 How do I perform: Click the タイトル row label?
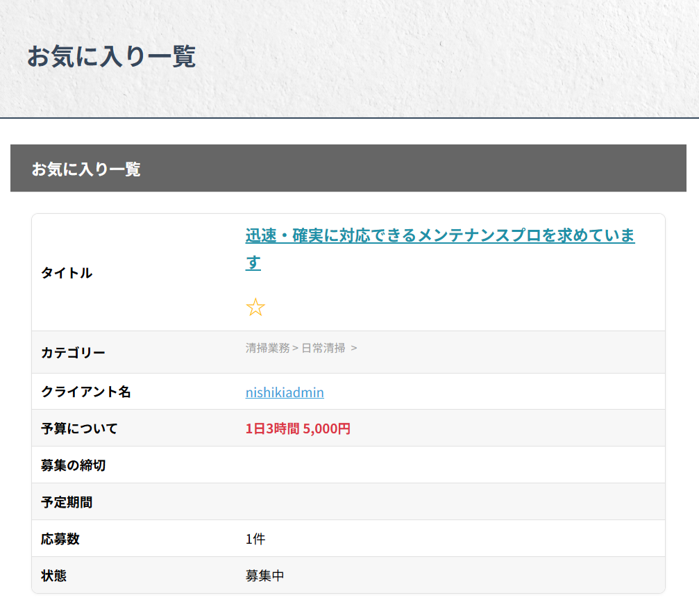(x=67, y=273)
